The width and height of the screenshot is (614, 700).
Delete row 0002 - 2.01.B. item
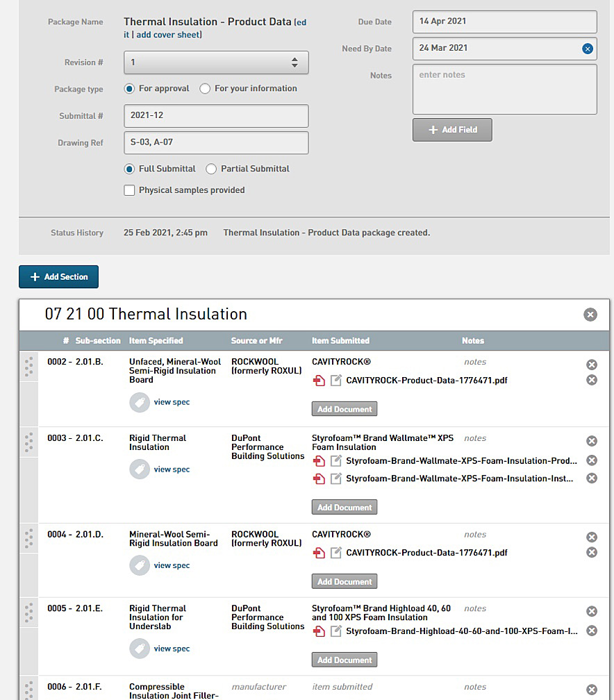[x=592, y=365]
